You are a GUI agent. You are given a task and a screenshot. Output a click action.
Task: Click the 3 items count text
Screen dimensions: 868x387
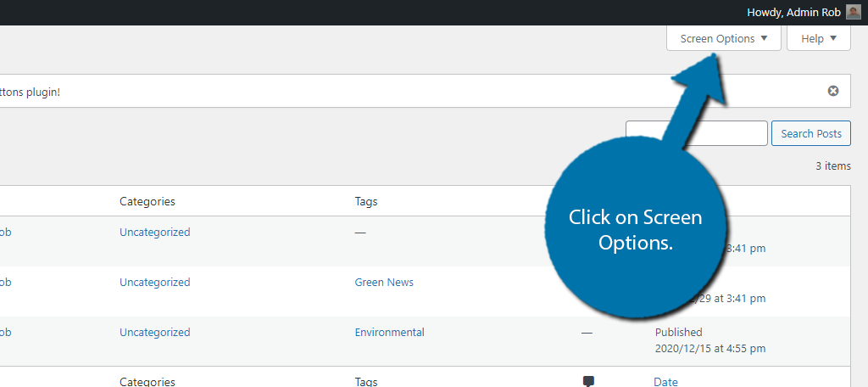pos(833,165)
